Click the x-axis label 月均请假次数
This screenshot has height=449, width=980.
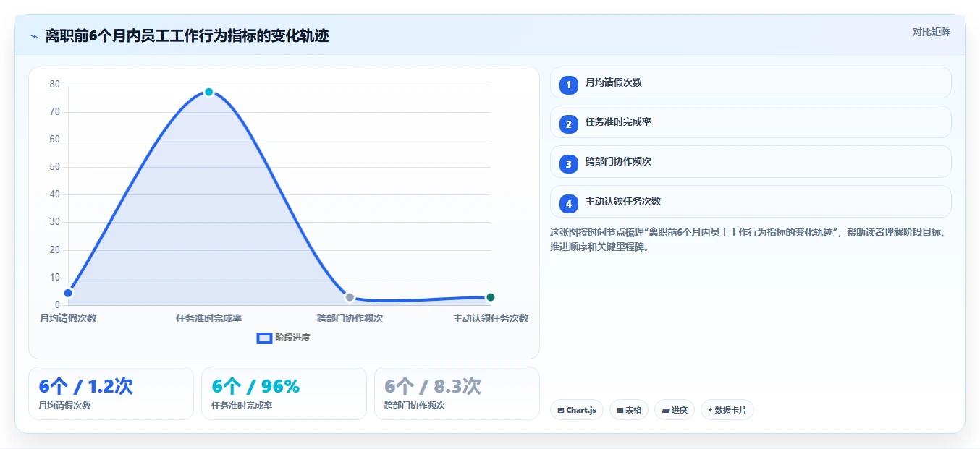tap(68, 318)
